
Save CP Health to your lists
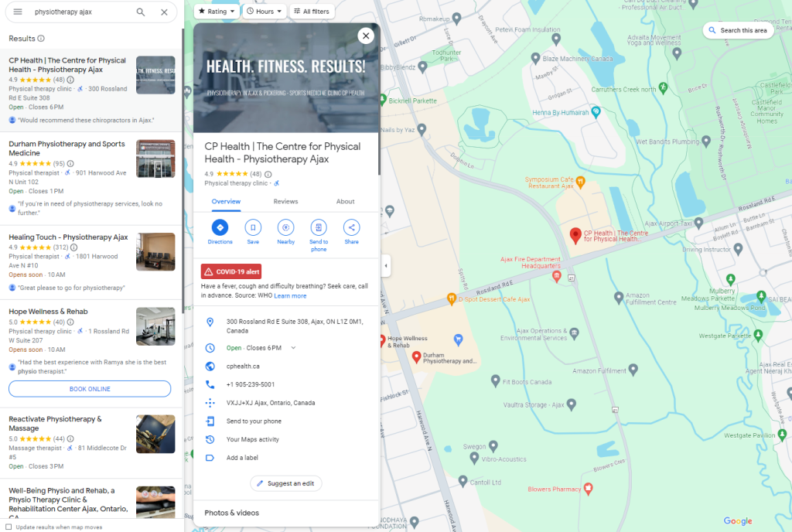coord(253,227)
